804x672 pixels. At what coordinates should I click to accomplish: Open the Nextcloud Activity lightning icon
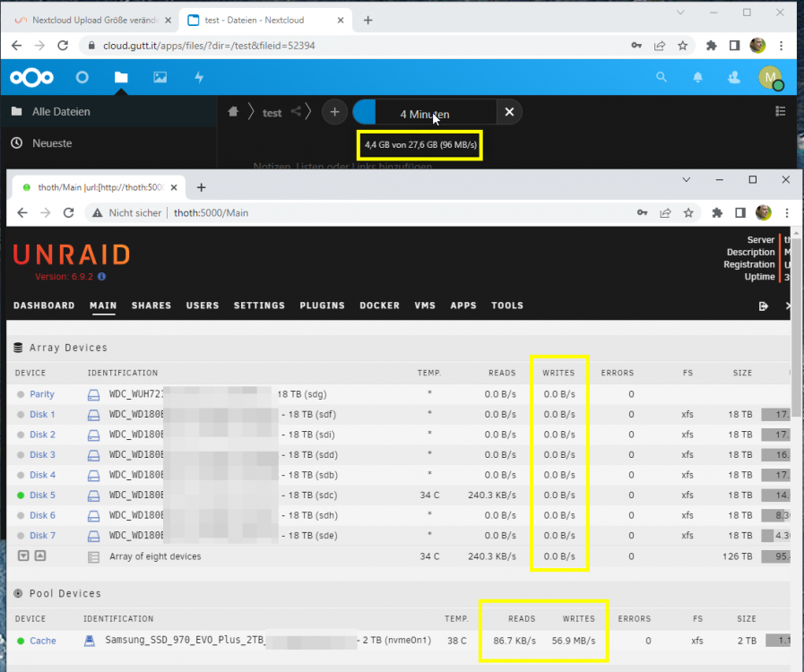pyautogui.click(x=199, y=77)
